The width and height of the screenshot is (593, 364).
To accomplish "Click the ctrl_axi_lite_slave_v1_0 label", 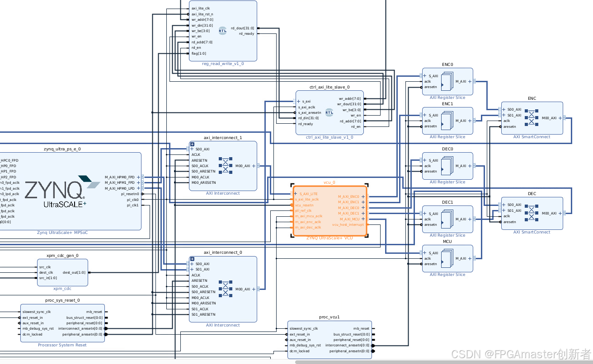I will tap(329, 137).
